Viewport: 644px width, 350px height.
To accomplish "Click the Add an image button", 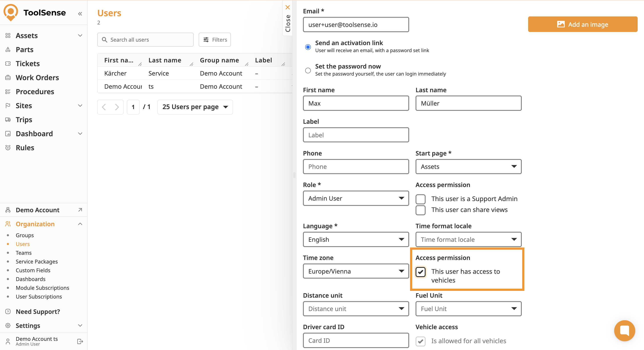I will pyautogui.click(x=582, y=24).
